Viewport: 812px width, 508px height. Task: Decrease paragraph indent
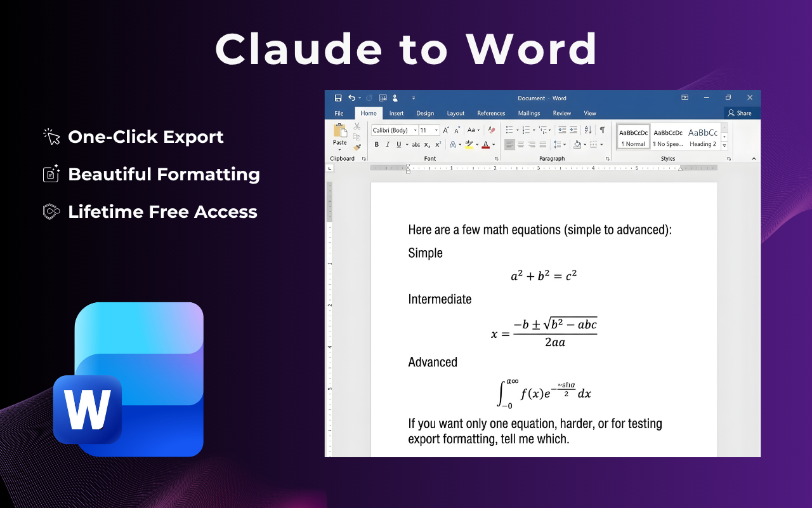562,130
